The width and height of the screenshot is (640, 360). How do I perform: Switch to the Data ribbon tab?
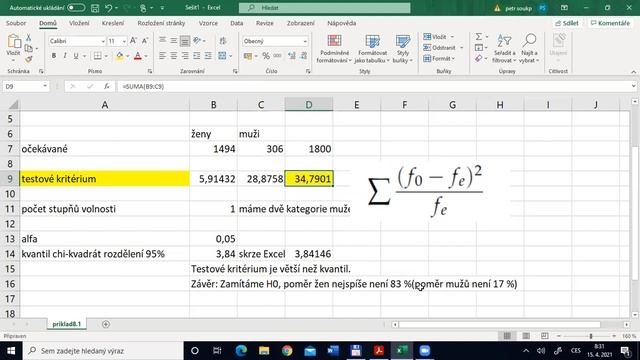[x=237, y=23]
